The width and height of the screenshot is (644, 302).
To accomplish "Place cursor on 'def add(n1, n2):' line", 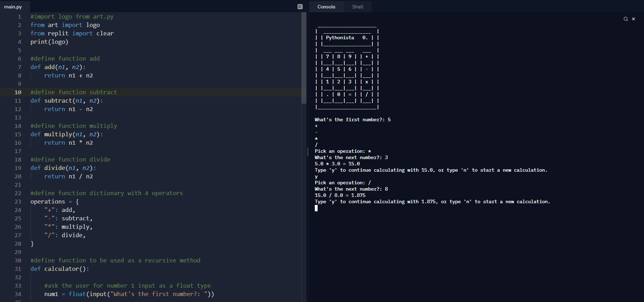I will coord(58,67).
